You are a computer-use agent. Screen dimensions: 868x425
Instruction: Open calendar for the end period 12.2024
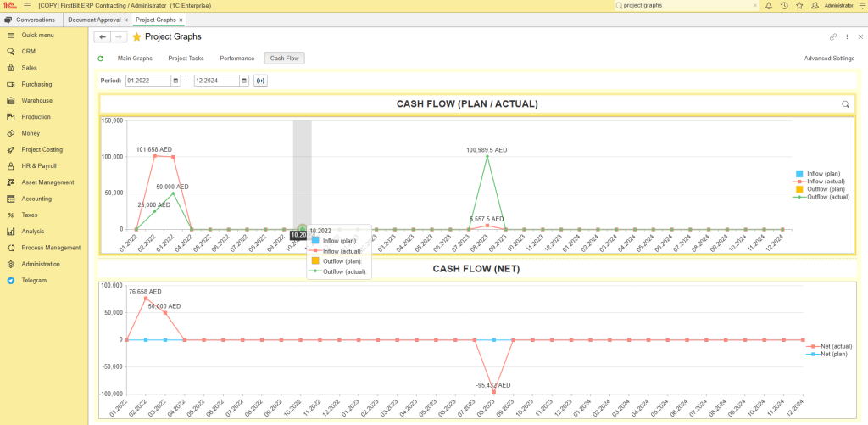[x=244, y=81]
